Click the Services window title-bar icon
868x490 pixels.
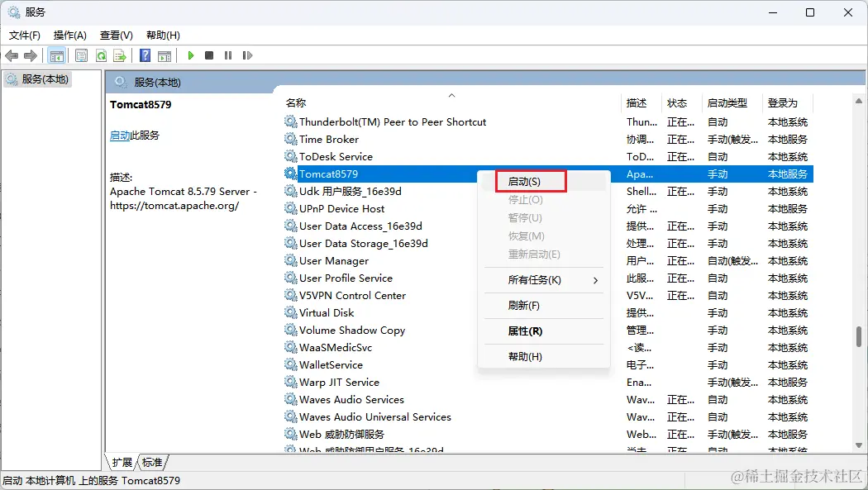14,12
